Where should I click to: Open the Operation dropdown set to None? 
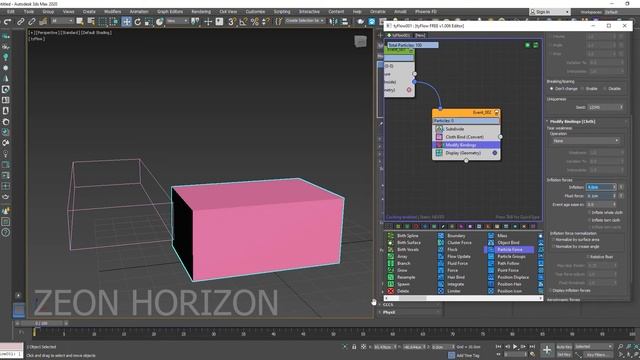(586, 141)
